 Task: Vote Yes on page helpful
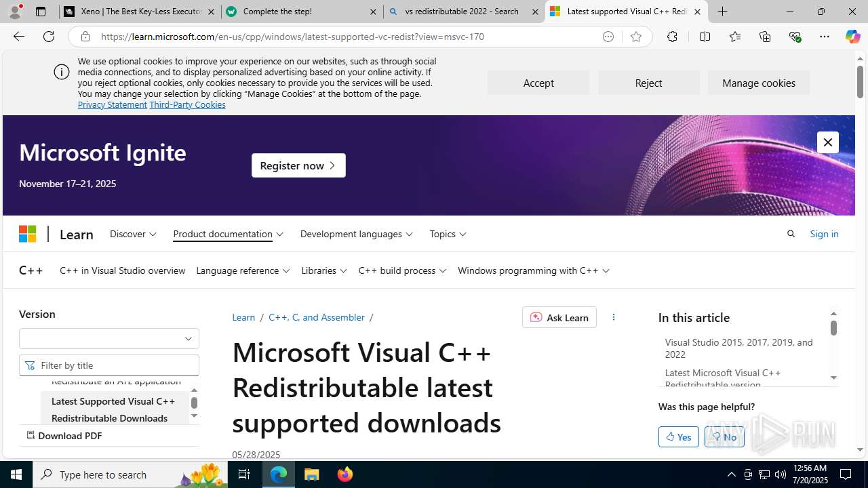coord(679,436)
